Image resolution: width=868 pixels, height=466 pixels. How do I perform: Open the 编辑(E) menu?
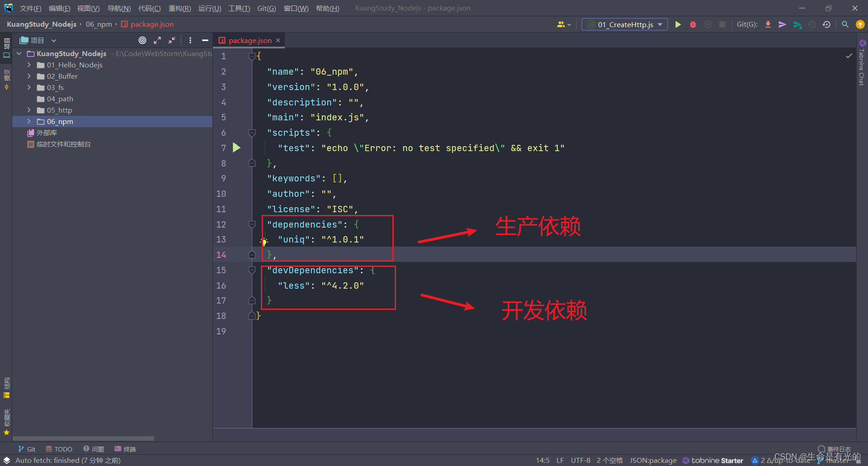pos(59,8)
